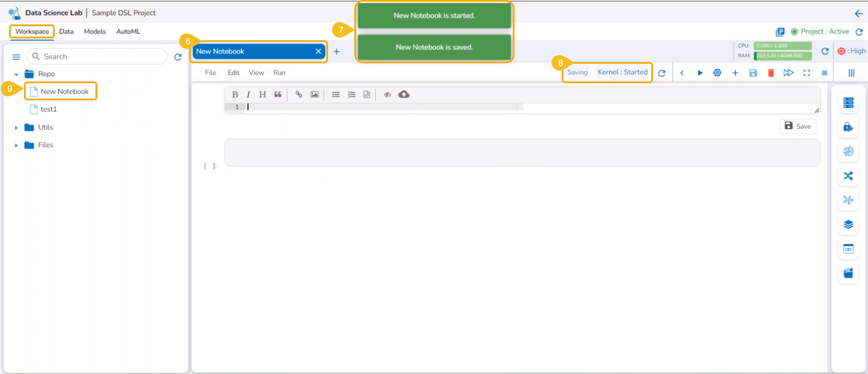Click the shuffle transforms icon

tap(849, 176)
